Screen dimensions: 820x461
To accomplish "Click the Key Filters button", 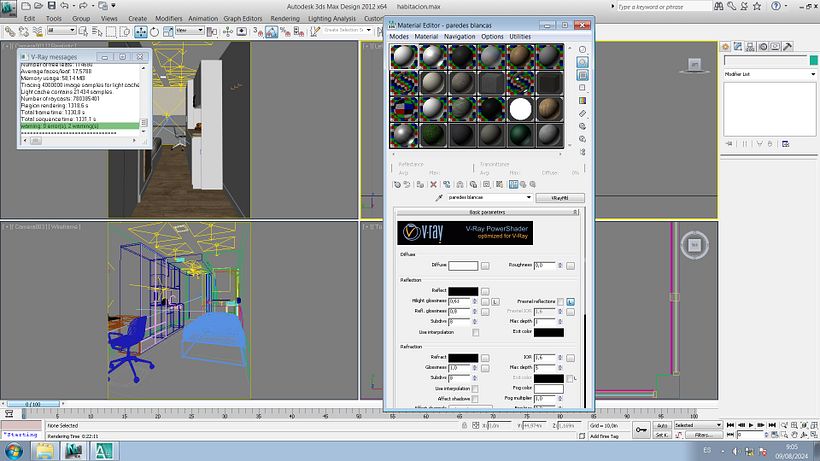I will 703,435.
